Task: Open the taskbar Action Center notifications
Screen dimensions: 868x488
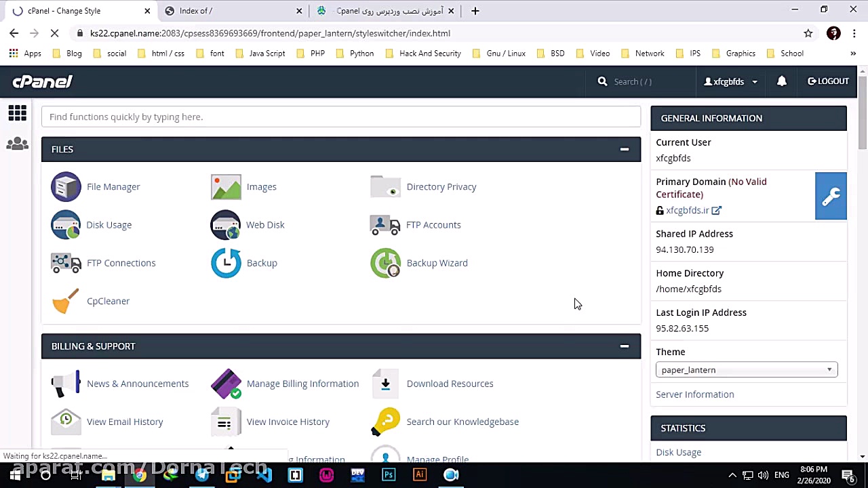Action: coord(848,475)
